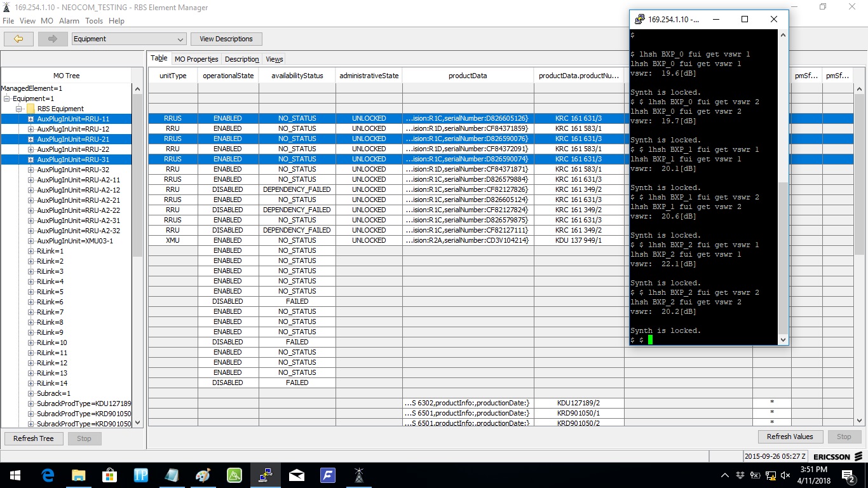Open the Help menu
Viewport: 868px width, 488px height.
(116, 21)
